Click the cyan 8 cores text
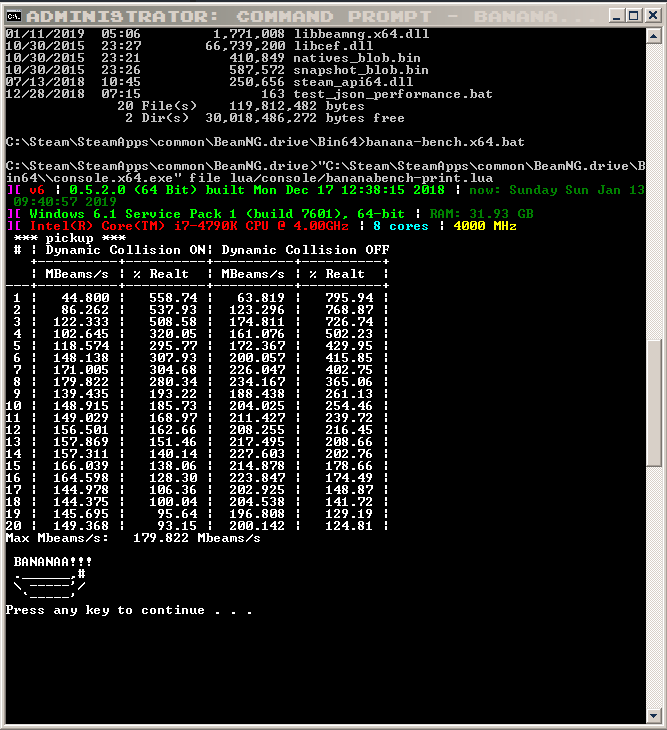The height and width of the screenshot is (730, 667). (401, 226)
